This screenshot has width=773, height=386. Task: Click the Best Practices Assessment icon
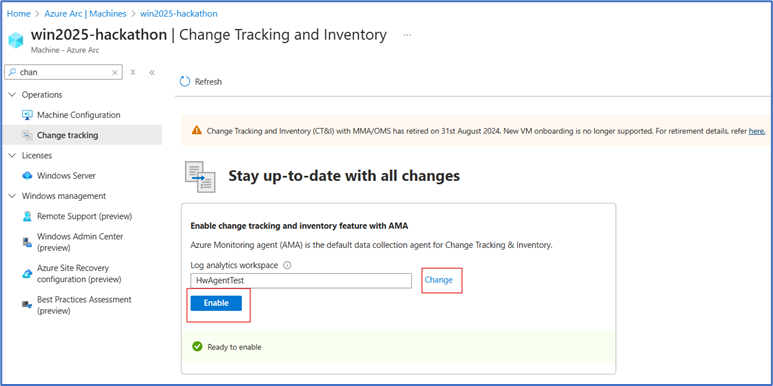tap(27, 305)
